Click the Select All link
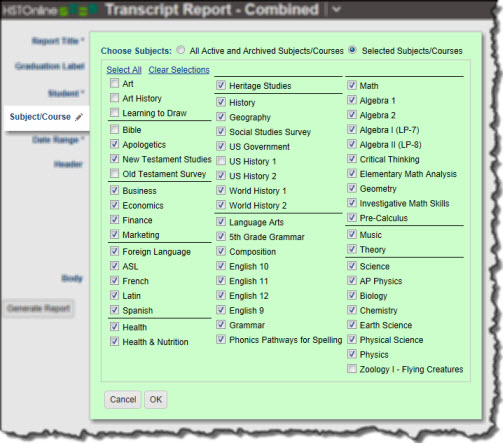Image resolution: width=503 pixels, height=443 pixels. (x=124, y=70)
